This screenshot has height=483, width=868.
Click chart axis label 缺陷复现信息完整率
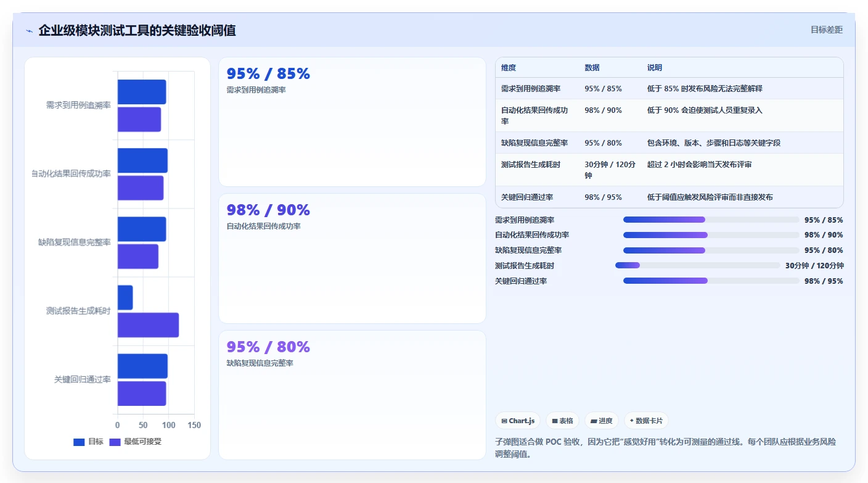[x=75, y=242]
